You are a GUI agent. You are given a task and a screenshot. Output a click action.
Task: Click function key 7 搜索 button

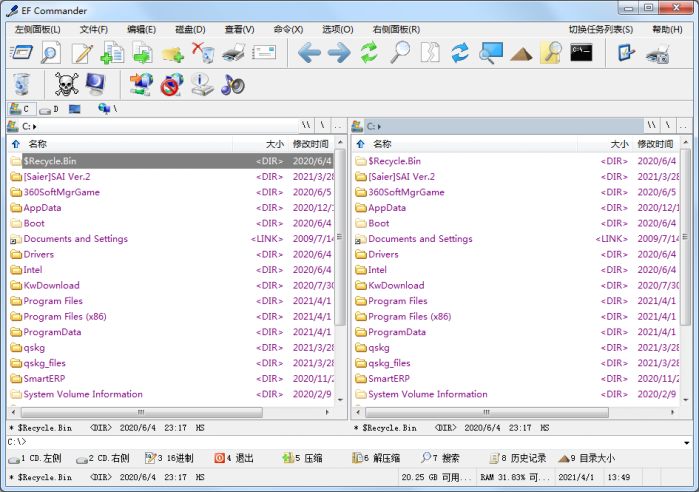click(x=440, y=458)
